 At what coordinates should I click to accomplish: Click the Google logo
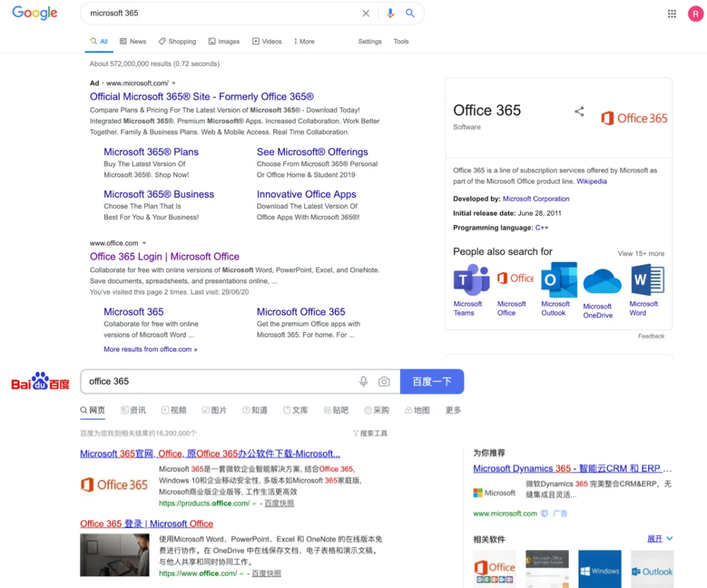click(x=35, y=12)
